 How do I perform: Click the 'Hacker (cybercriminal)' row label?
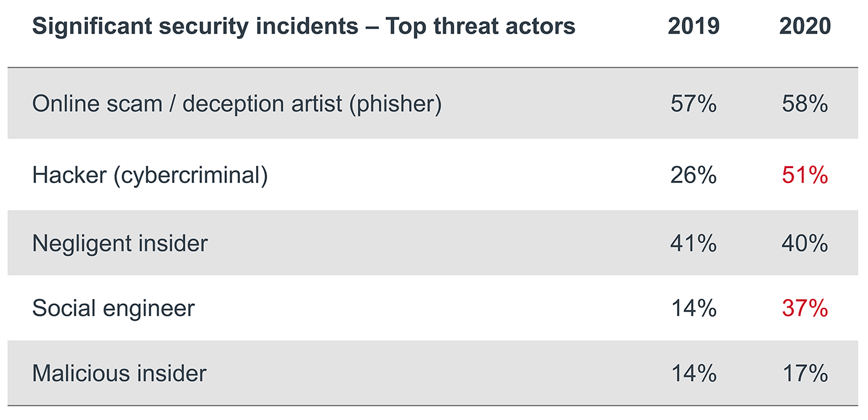pyautogui.click(x=150, y=176)
